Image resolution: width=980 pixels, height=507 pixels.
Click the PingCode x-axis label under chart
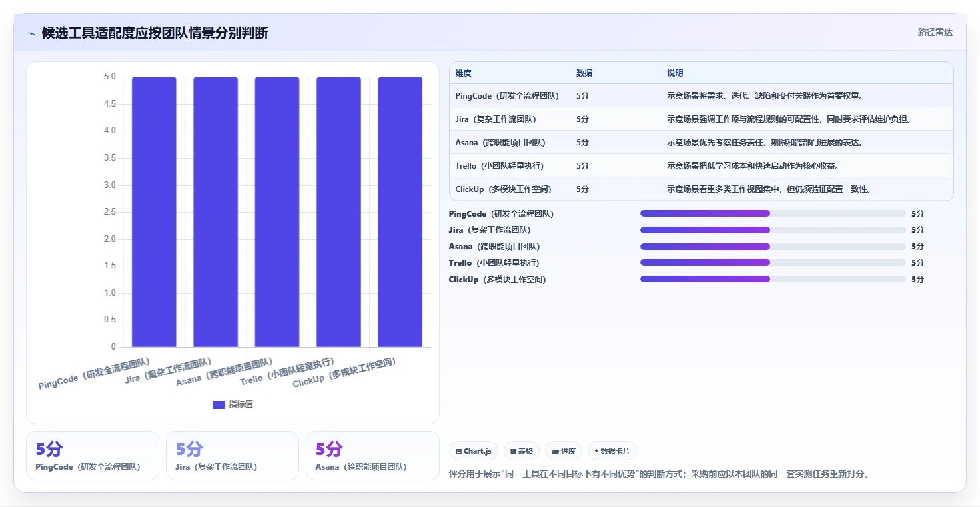94,373
